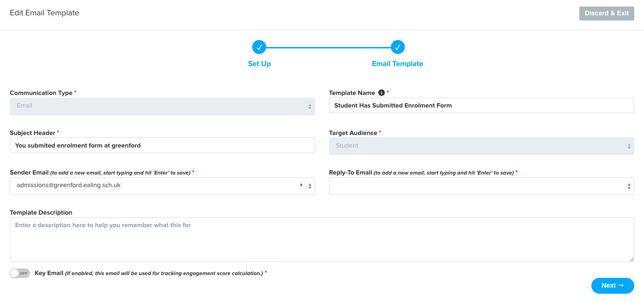Toggle the Key Email switch on
The height and width of the screenshot is (303, 644).
(20, 273)
